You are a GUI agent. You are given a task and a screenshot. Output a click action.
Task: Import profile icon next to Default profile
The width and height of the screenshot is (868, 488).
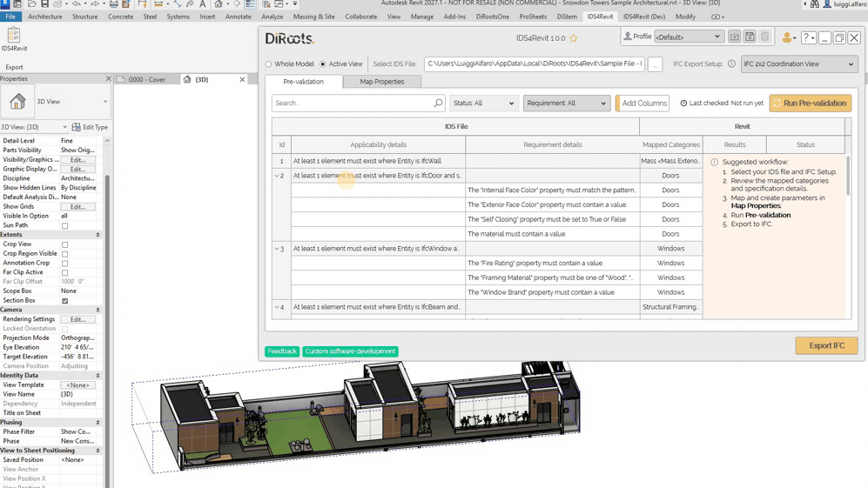tap(734, 37)
